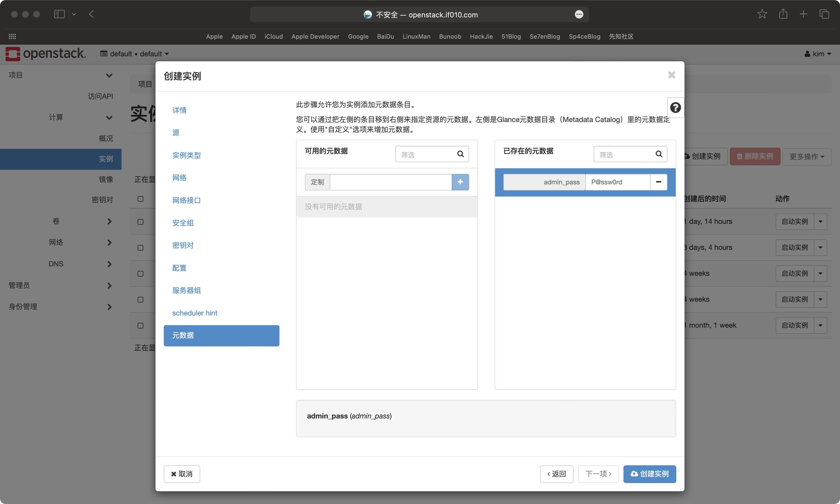840x504 pixels.
Task: Open the help question-mark icon
Action: 675,107
